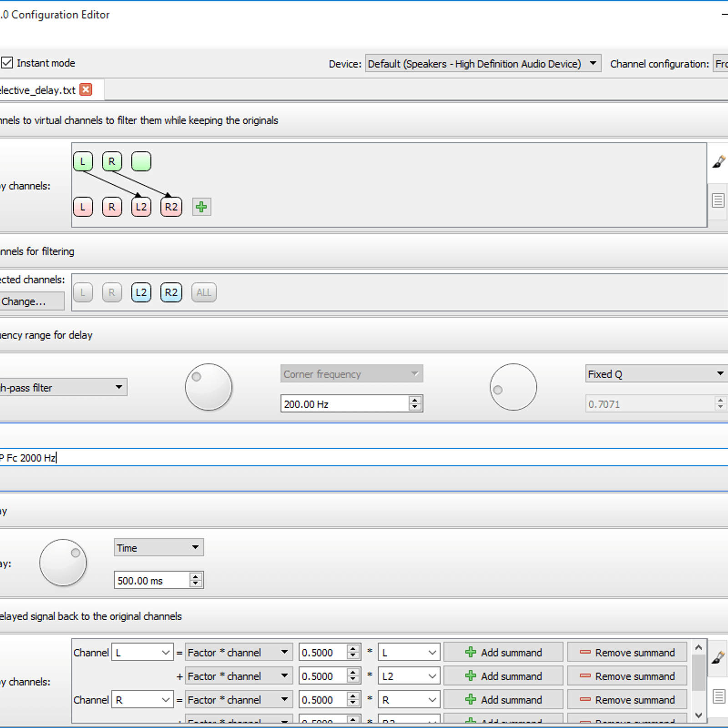Open the high-pass filter type dropdown
728x728 pixels.
pyautogui.click(x=63, y=387)
